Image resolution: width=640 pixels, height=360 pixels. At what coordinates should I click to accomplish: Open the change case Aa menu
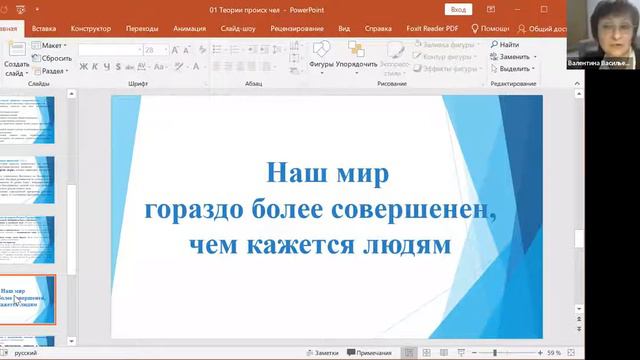160,67
